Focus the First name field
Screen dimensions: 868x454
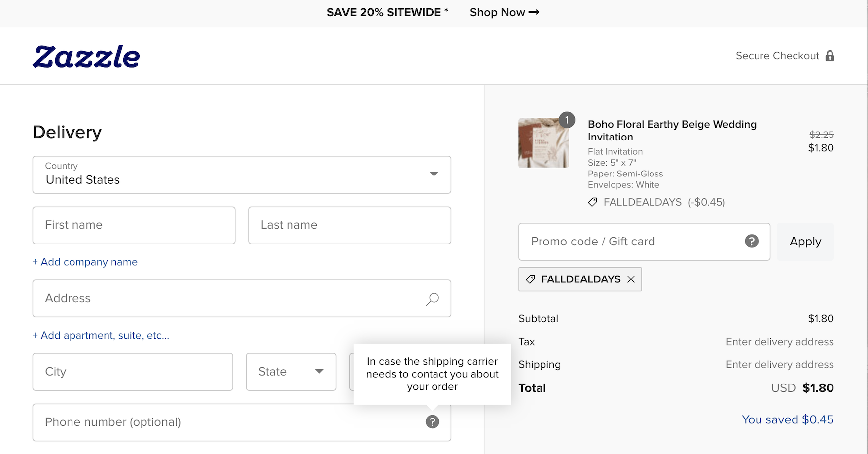pos(134,225)
